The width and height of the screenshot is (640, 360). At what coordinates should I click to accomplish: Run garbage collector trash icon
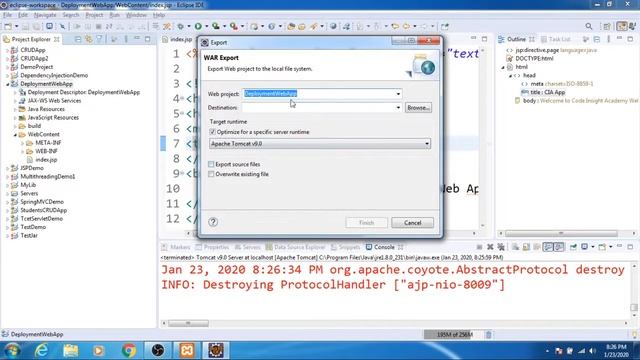pyautogui.click(x=489, y=335)
